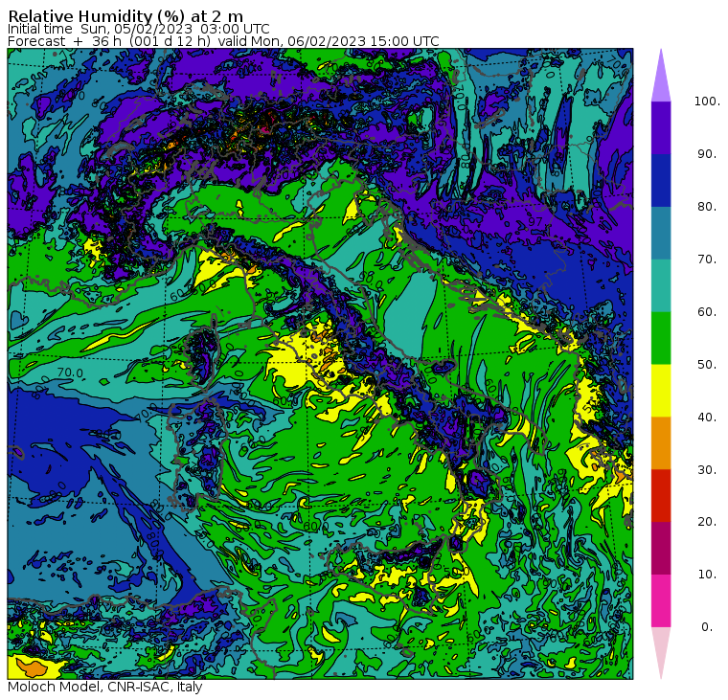728x700 pixels.
Task: Click the 10-20% maroon legend band
Action: coord(661,548)
